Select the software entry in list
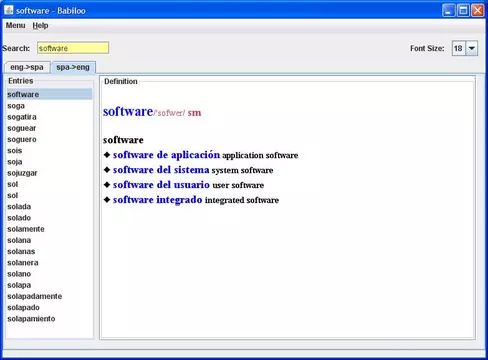This screenshot has width=488, height=360. 49,94
